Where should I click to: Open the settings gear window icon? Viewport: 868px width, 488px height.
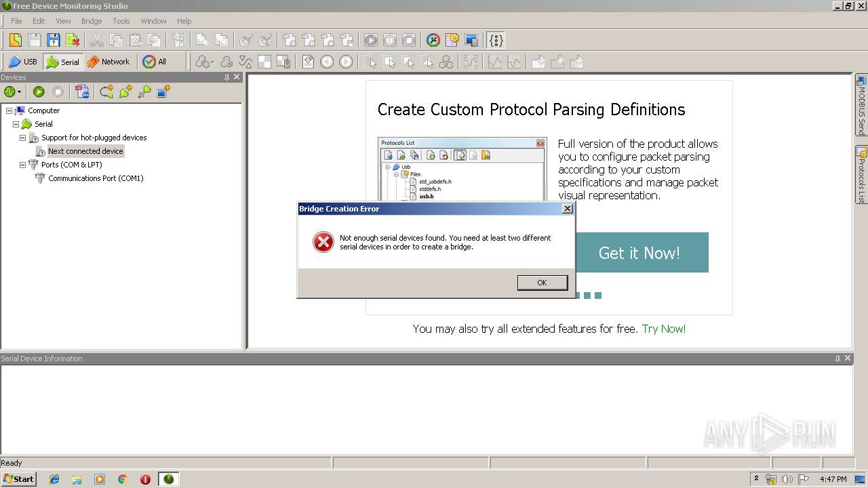452,40
